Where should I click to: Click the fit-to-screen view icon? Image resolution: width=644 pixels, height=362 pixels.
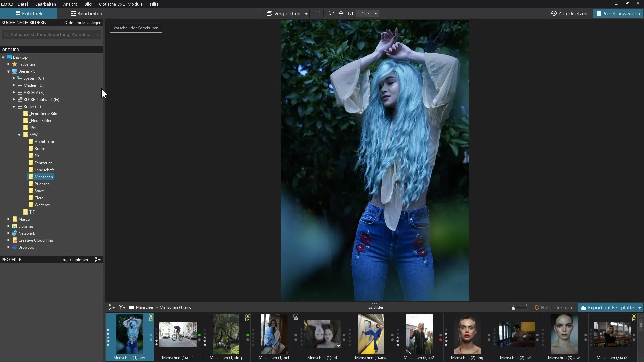pos(331,13)
